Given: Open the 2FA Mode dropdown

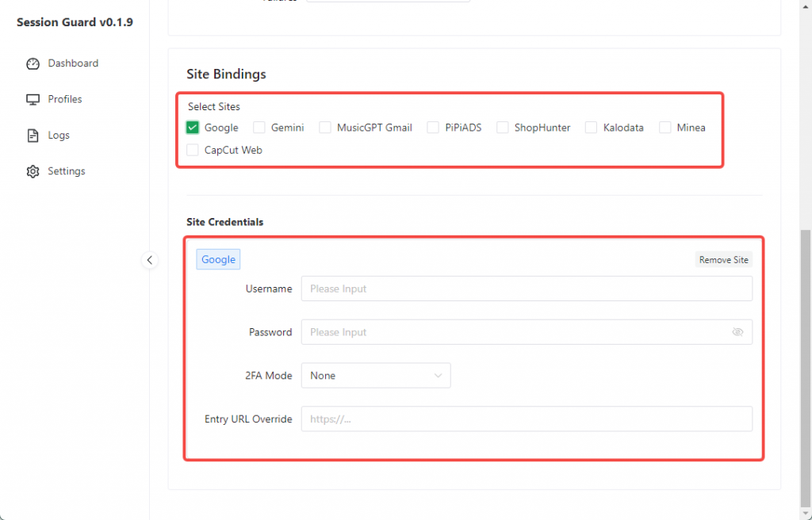Looking at the screenshot, I should tap(376, 376).
